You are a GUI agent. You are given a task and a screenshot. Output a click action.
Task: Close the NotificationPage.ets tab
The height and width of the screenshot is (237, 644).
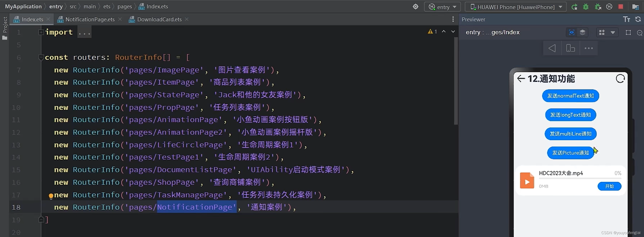(120, 19)
